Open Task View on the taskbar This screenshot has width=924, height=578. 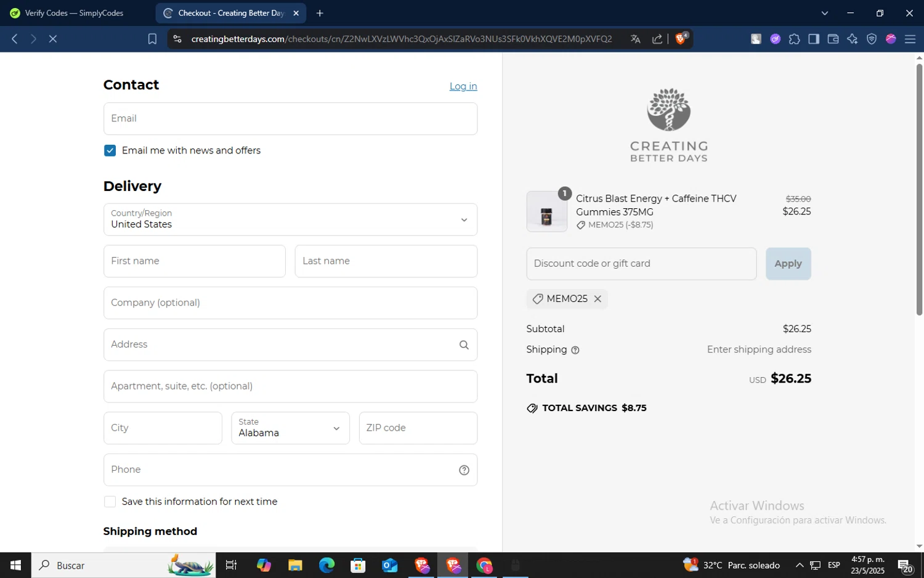coord(231,565)
